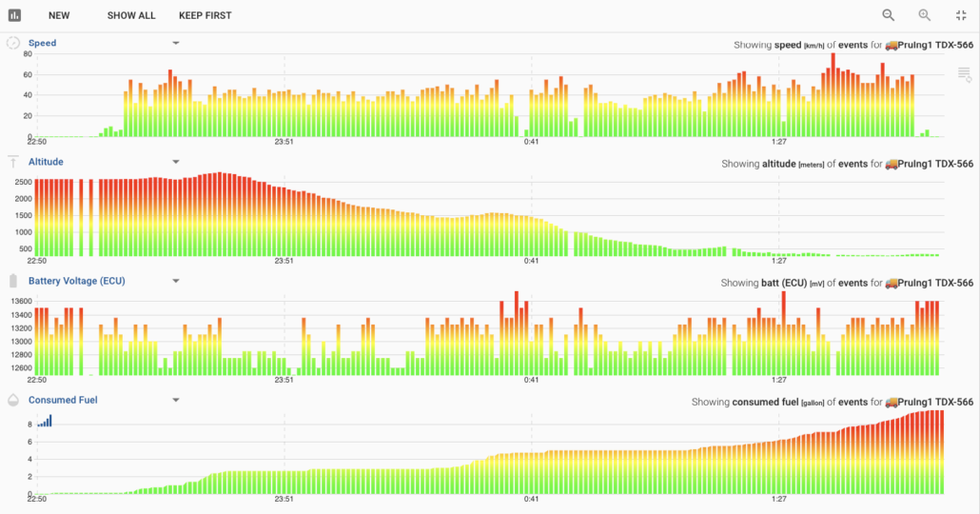
Task: Open the Speed metric dropdown arrow
Action: pos(176,43)
